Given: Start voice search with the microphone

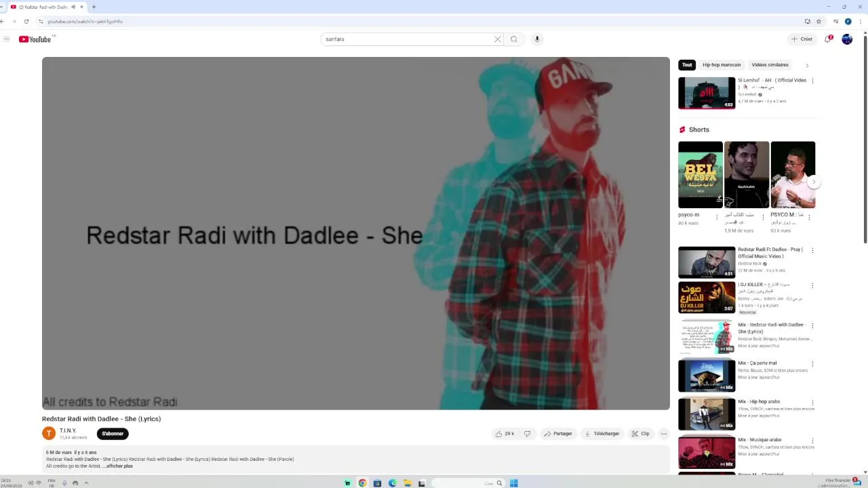Looking at the screenshot, I should coord(537,39).
